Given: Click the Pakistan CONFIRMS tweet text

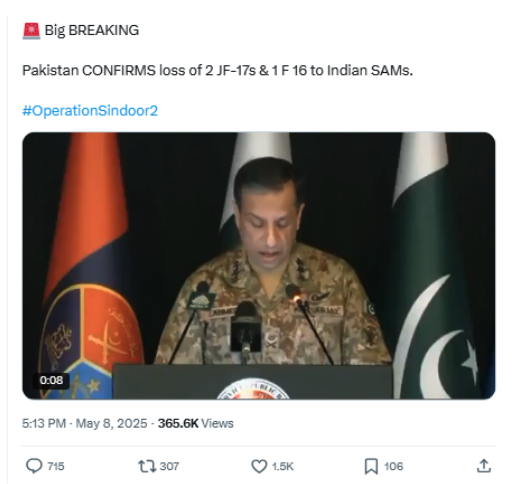Looking at the screenshot, I should pyautogui.click(x=218, y=70).
